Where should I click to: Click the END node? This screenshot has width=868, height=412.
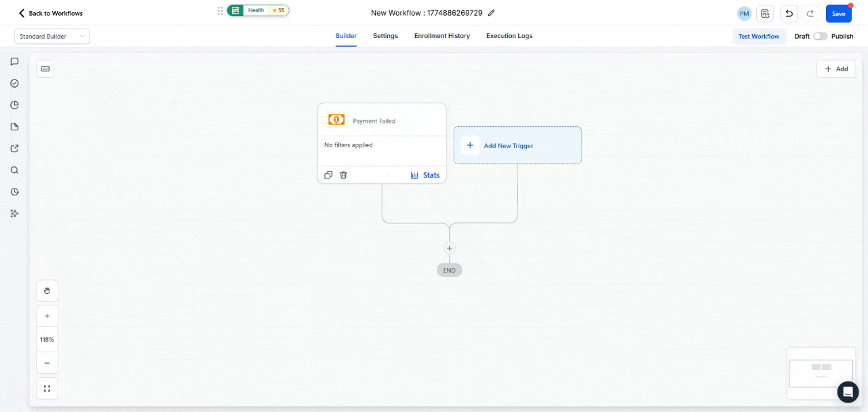point(450,270)
